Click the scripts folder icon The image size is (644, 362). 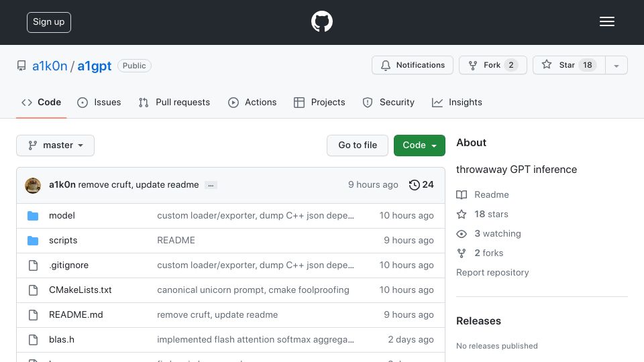coord(33,241)
